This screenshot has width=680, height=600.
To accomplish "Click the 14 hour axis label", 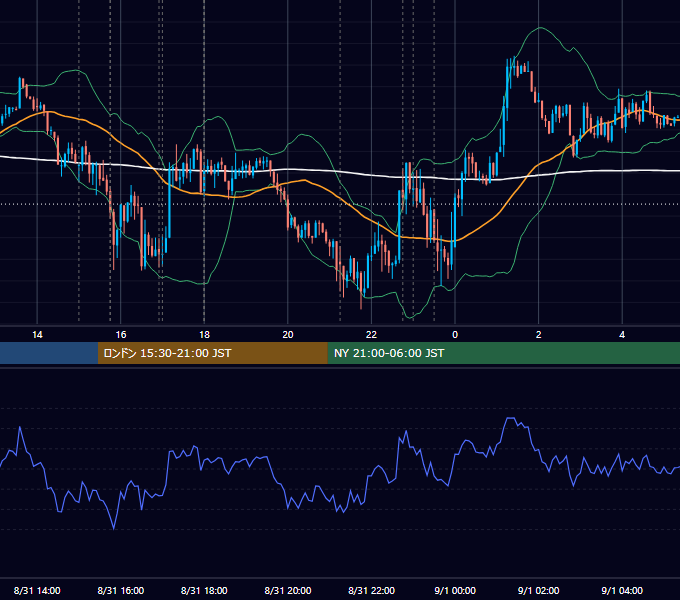I will (37, 335).
